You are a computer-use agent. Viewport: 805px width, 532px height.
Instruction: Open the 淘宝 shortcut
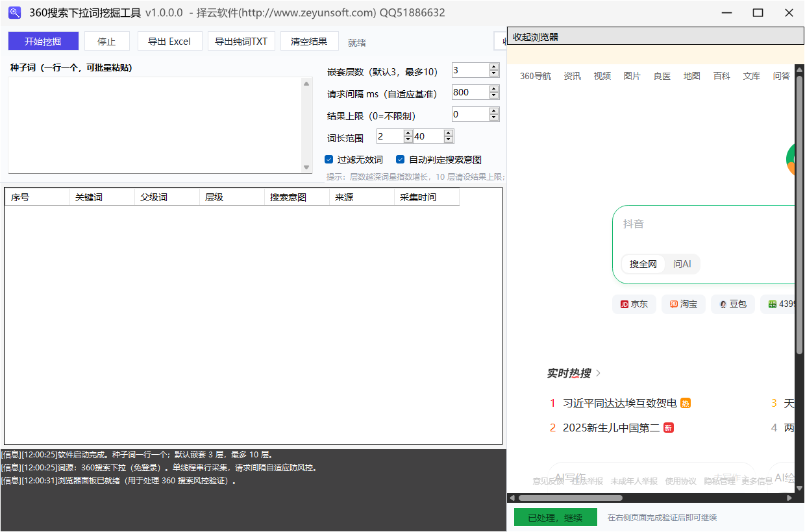pyautogui.click(x=684, y=304)
